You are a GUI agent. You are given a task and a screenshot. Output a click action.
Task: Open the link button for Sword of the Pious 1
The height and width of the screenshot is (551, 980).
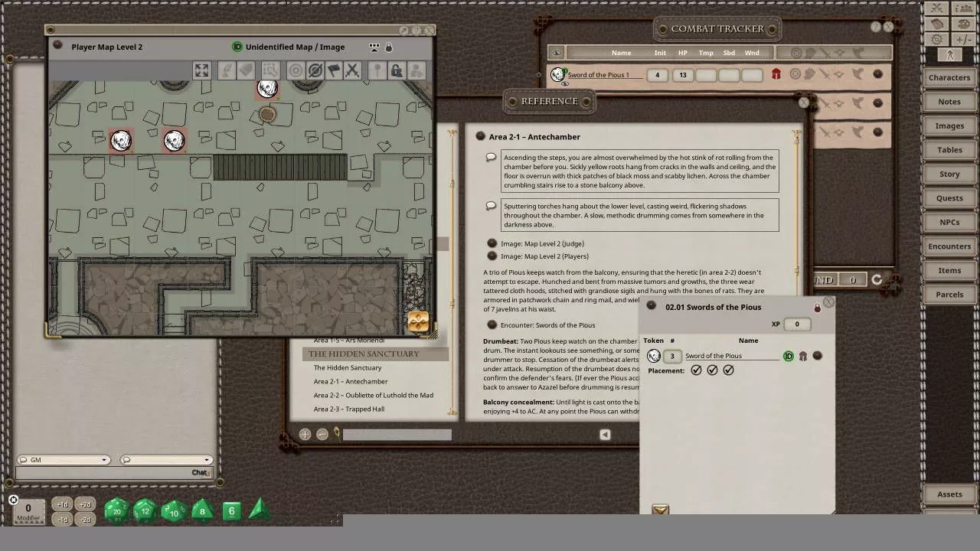pyautogui.click(x=878, y=74)
